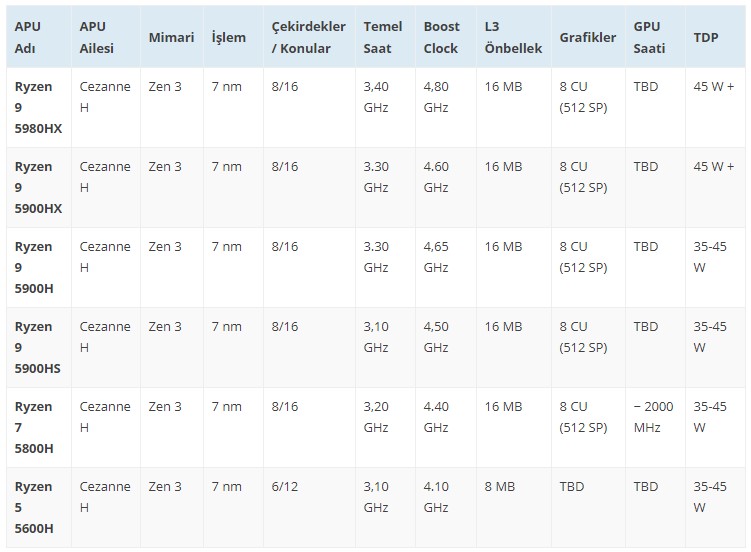
Task: Select the "APU Ailesi" column header
Action: coord(99,36)
